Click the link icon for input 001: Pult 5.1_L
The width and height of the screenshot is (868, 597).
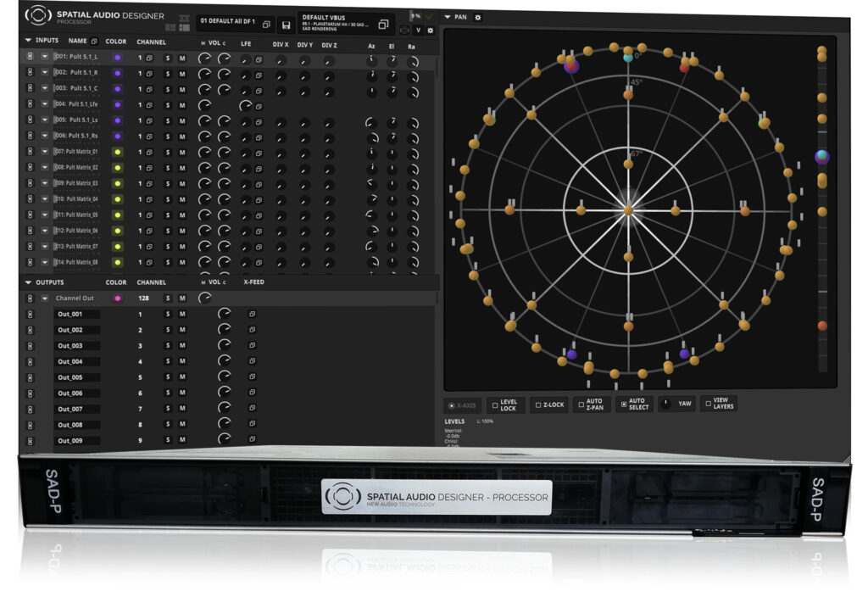click(x=30, y=57)
